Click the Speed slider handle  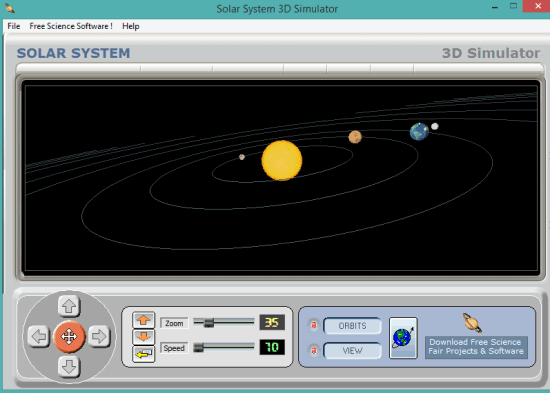click(199, 347)
